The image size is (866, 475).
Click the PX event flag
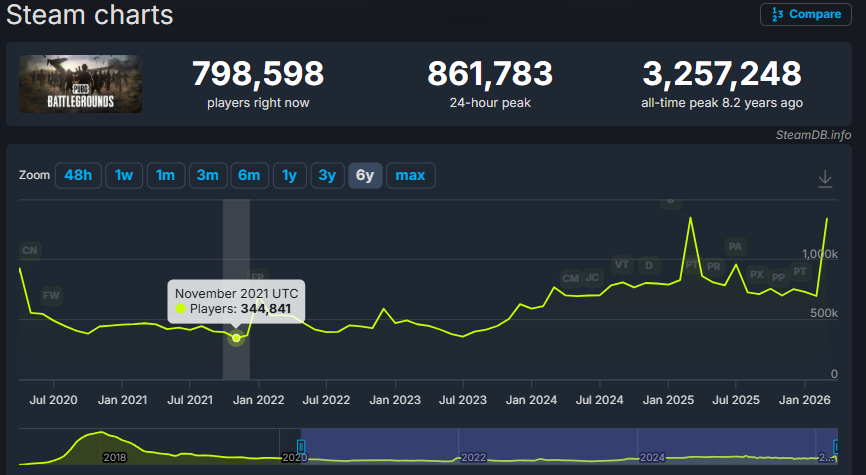[x=757, y=275]
